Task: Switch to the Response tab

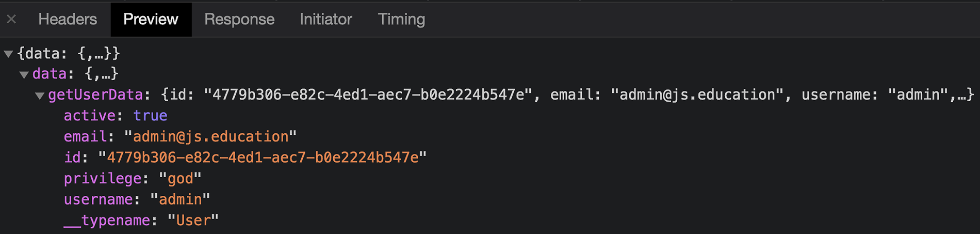Action: [x=239, y=20]
